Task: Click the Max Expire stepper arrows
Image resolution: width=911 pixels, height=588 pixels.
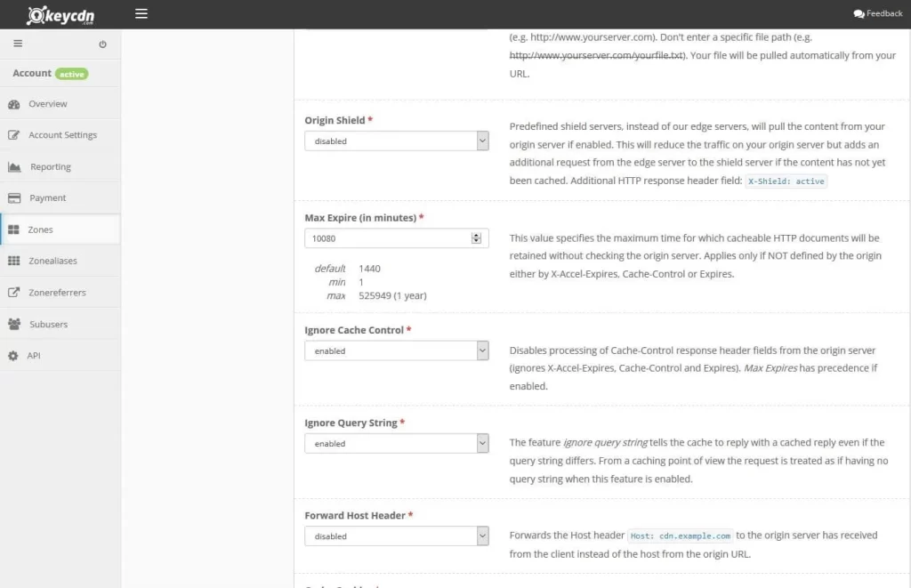Action: [477, 238]
